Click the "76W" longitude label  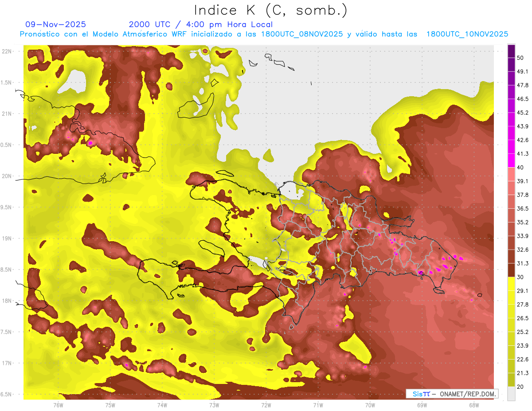pos(58,405)
